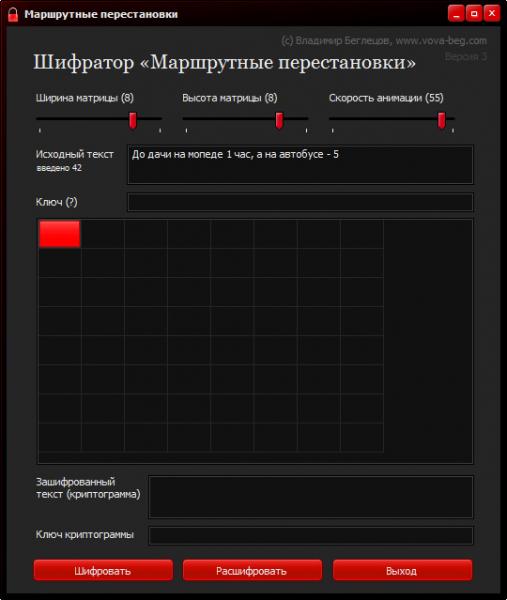This screenshot has height=600, width=507.
Task: Click the Ключ криптограммы field
Action: click(x=311, y=535)
